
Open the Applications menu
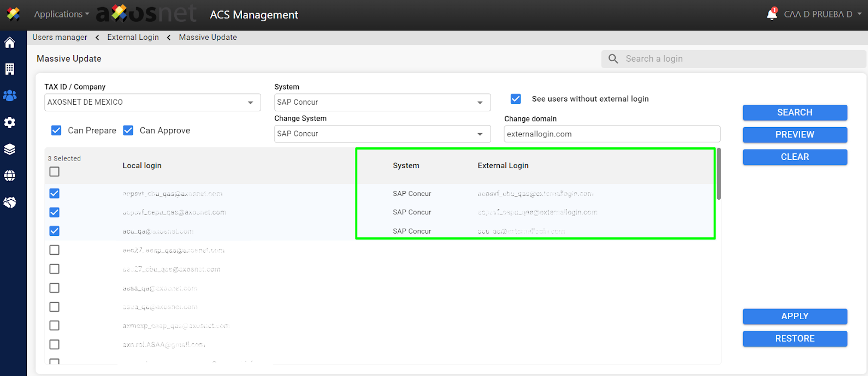tap(61, 14)
